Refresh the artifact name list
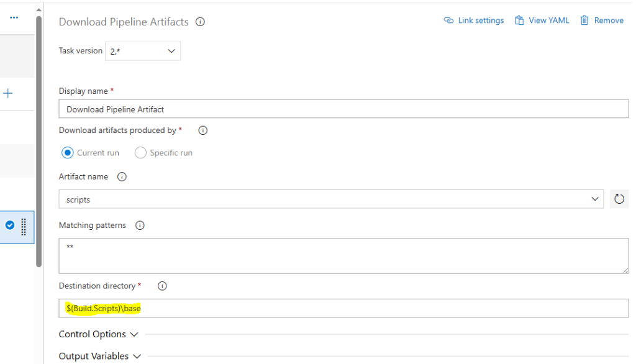 (619, 199)
